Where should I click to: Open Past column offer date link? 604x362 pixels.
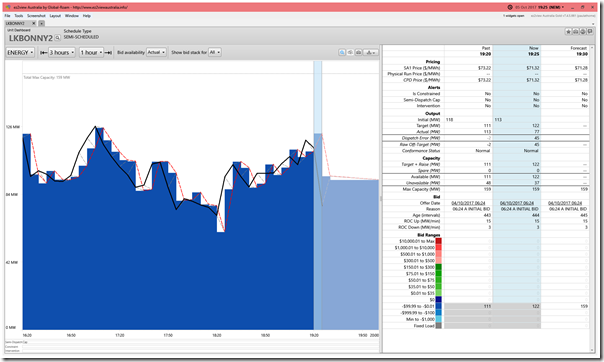468,203
